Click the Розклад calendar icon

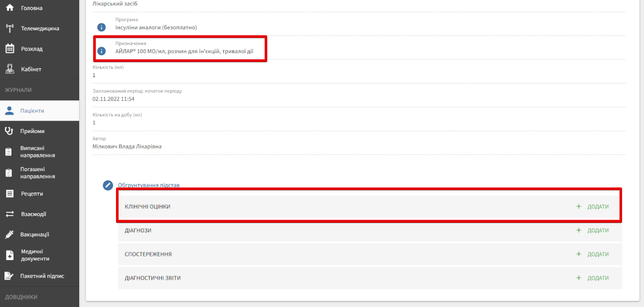pyautogui.click(x=9, y=49)
